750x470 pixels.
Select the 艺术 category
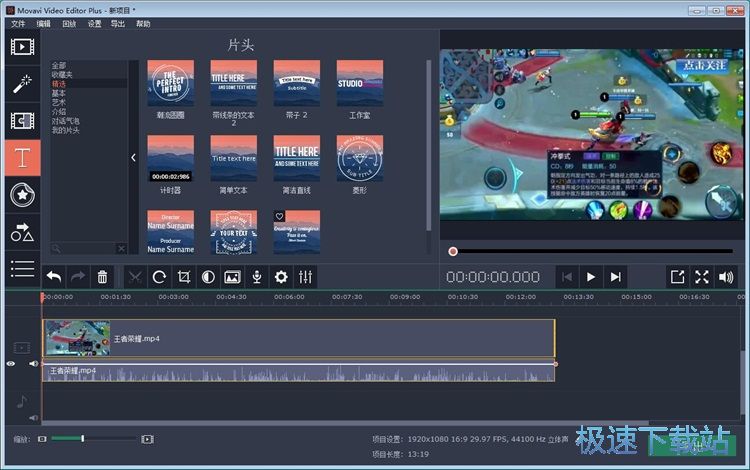pyautogui.click(x=59, y=102)
